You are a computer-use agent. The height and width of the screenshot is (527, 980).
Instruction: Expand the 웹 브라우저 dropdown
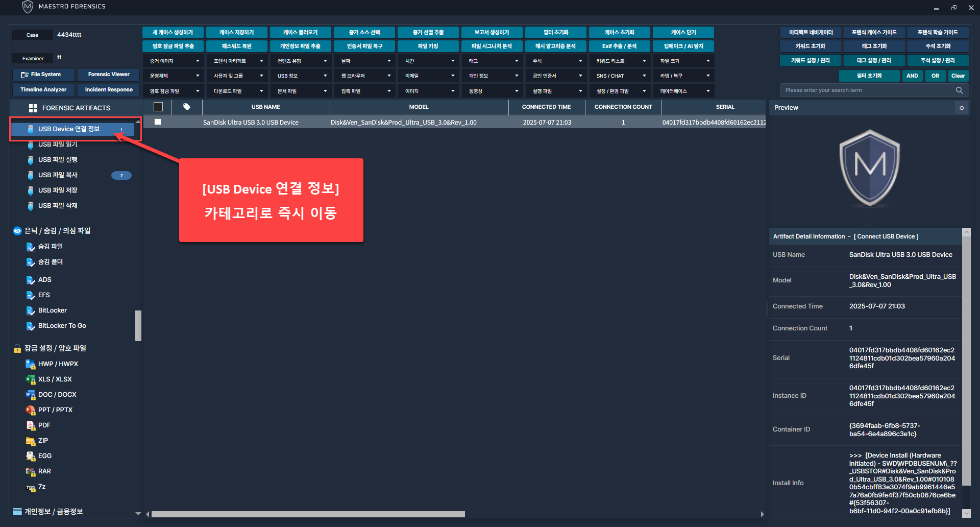point(365,76)
